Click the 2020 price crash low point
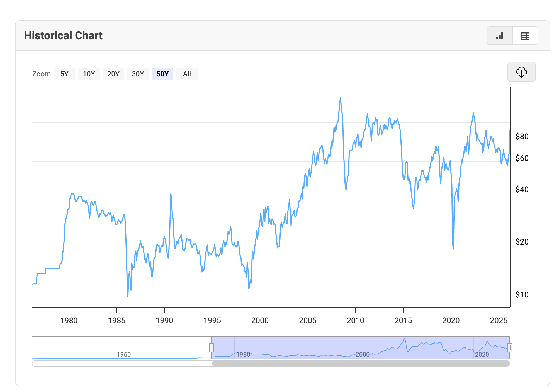The width and height of the screenshot is (559, 392). (453, 248)
